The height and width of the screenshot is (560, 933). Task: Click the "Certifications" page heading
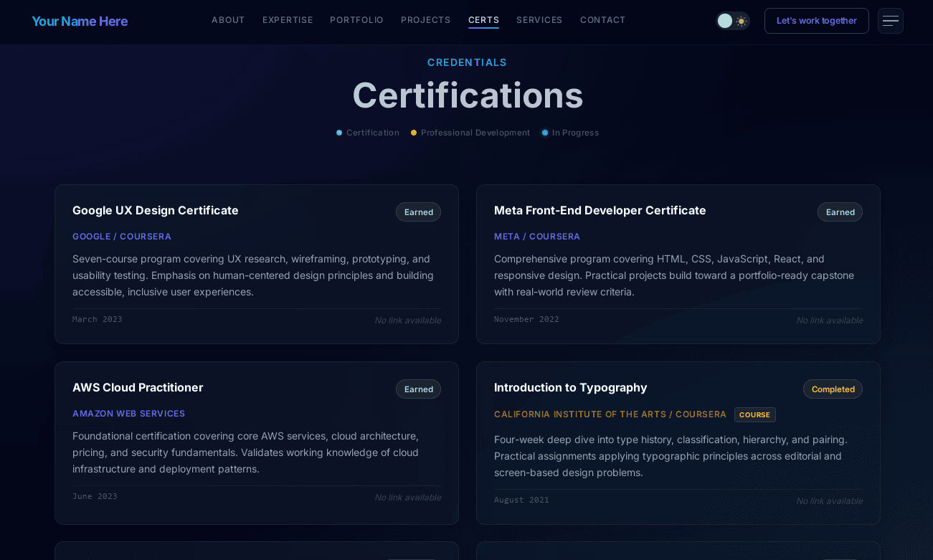(468, 95)
